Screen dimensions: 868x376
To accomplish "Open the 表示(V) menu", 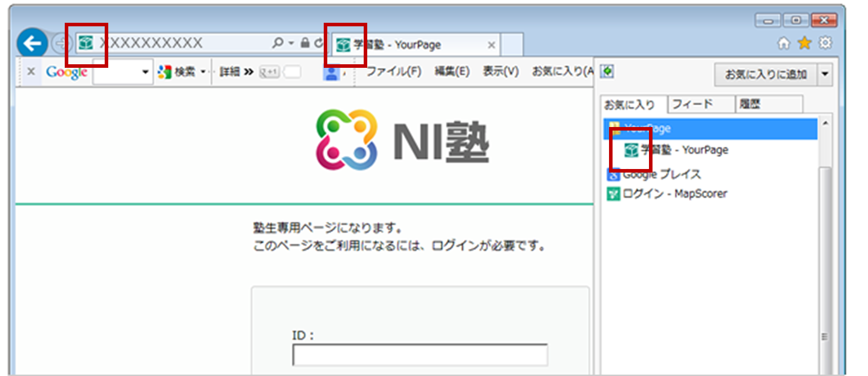I will [x=500, y=71].
